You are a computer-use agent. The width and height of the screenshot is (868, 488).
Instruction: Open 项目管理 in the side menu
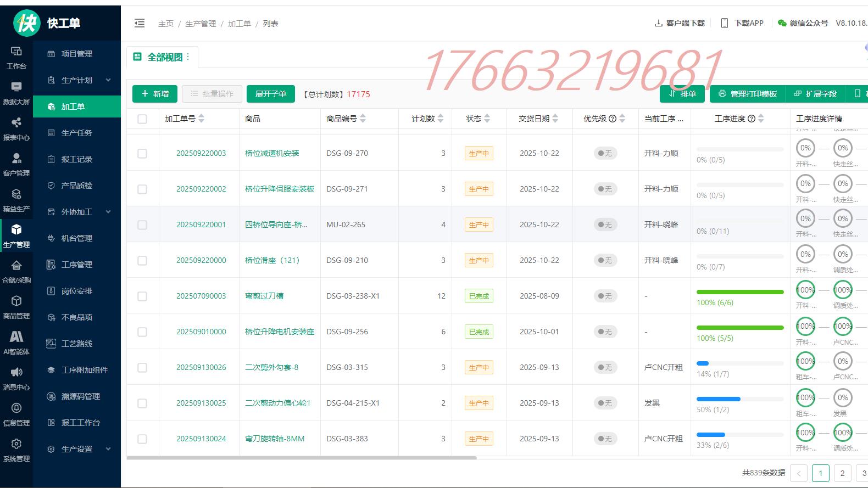(x=77, y=54)
